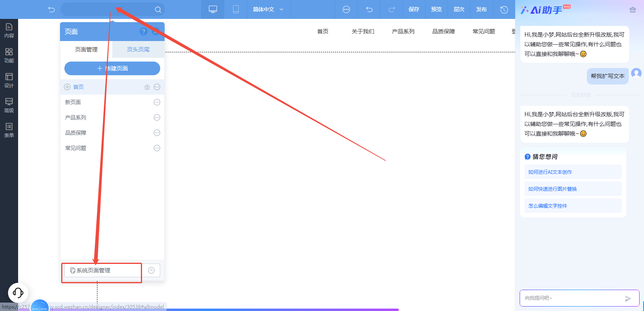The image size is (644, 311).
Task: Open more options for 产品系列 page
Action: 157,117
